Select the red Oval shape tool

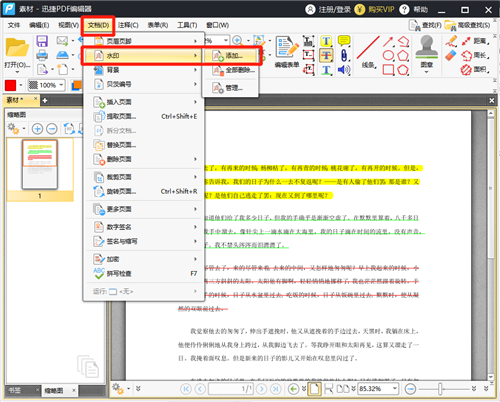click(388, 55)
